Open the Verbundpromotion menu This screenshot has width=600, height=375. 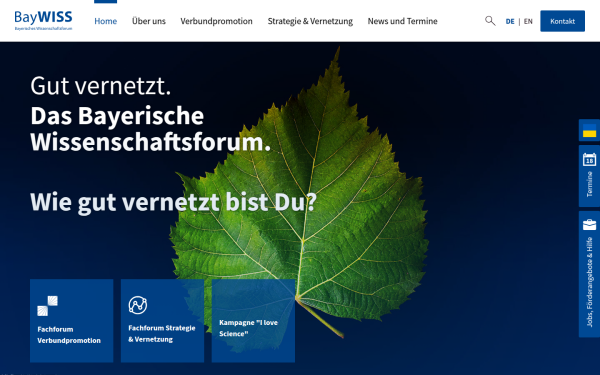pyautogui.click(x=217, y=21)
